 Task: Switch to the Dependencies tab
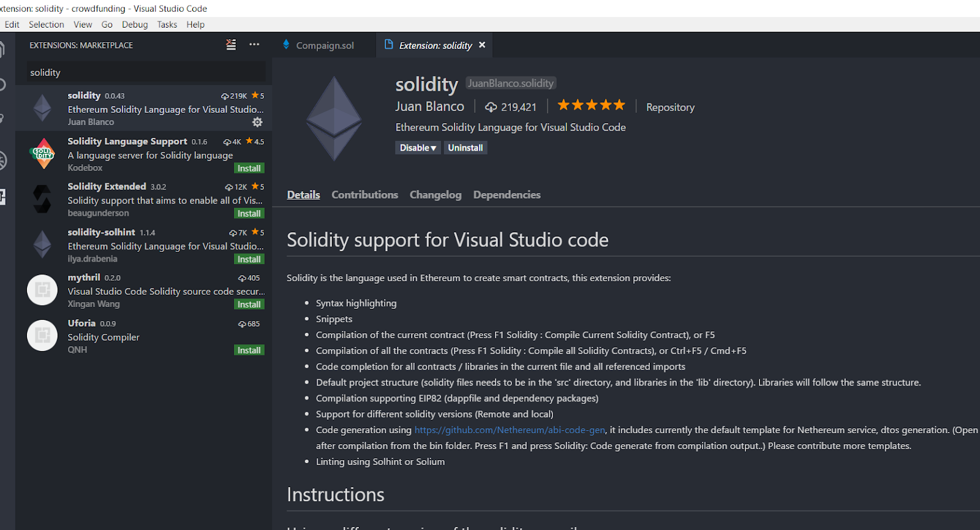click(507, 195)
